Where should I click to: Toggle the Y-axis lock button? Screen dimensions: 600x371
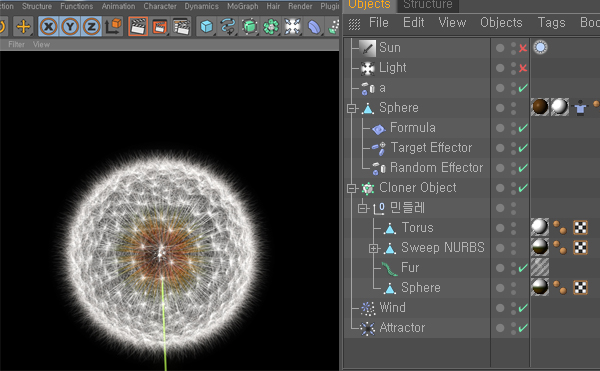(70, 26)
